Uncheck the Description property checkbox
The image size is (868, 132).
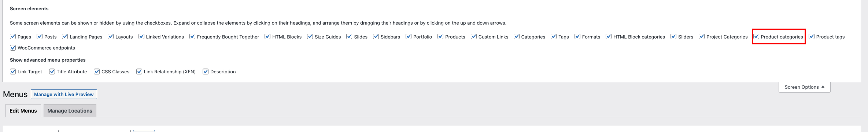[x=206, y=71]
